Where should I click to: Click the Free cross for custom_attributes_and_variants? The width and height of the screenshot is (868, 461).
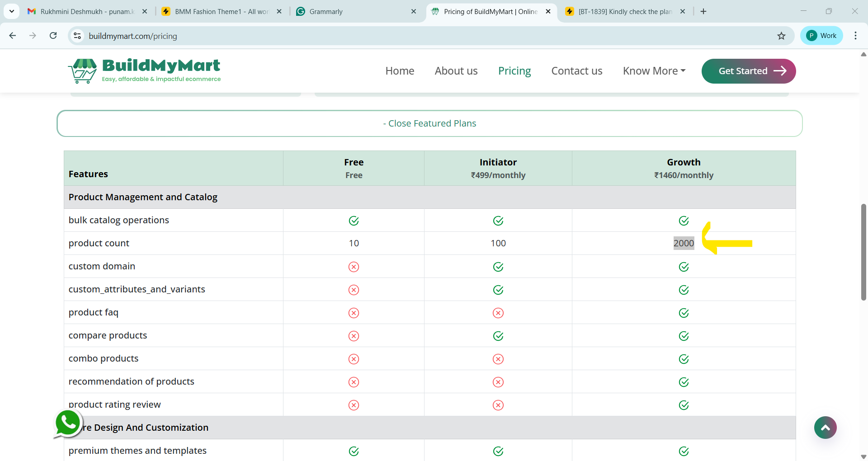point(354,290)
